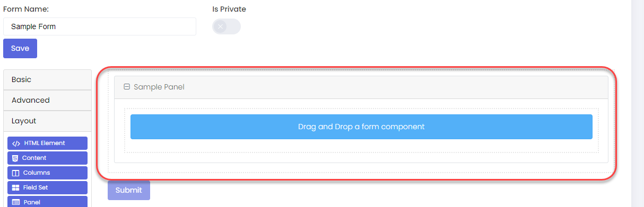Save the form

[20, 48]
